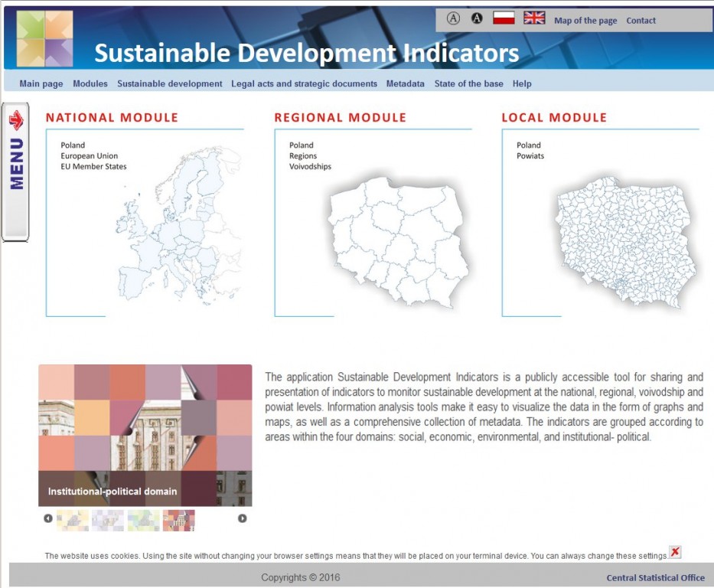
Task: Open Sustainable development menu item
Action: (169, 83)
